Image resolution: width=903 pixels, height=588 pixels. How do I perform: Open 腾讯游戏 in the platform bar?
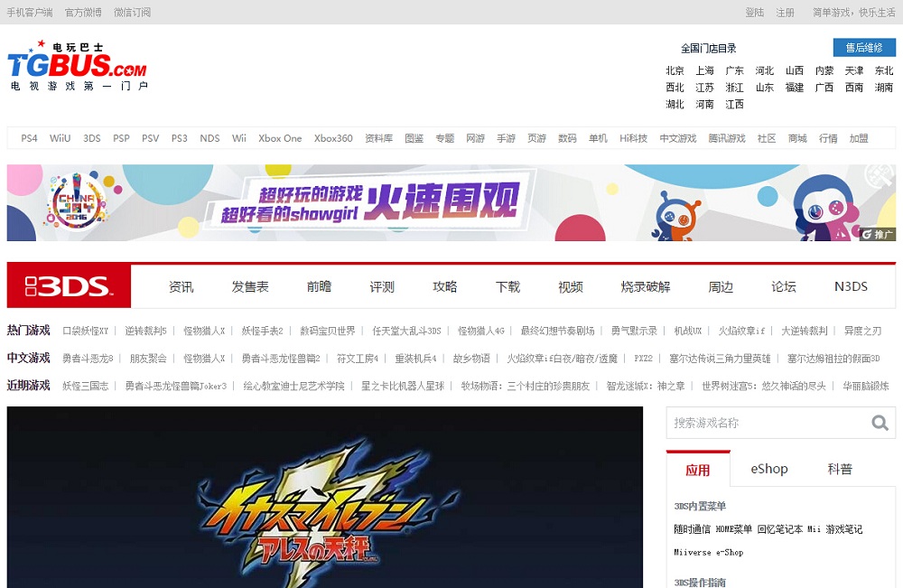point(727,138)
